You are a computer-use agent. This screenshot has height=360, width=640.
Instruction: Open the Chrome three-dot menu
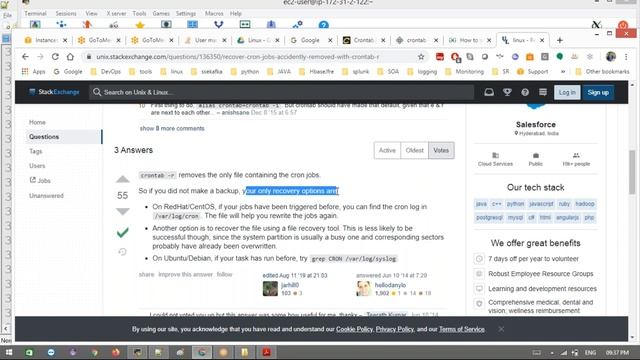(x=626, y=57)
